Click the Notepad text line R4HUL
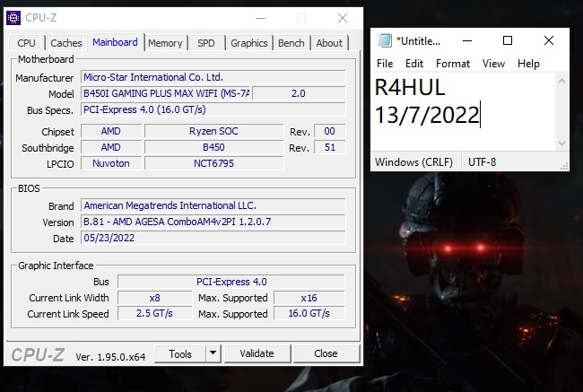 [x=410, y=88]
